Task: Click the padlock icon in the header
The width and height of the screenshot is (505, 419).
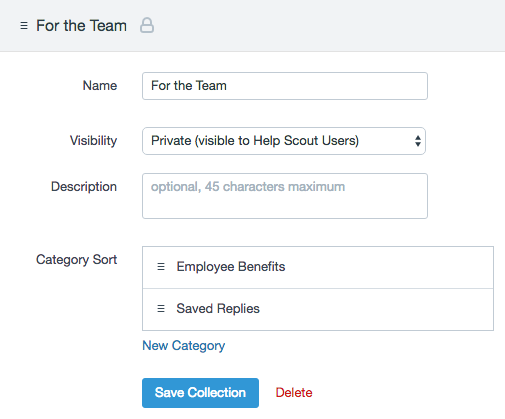Action: [x=147, y=25]
